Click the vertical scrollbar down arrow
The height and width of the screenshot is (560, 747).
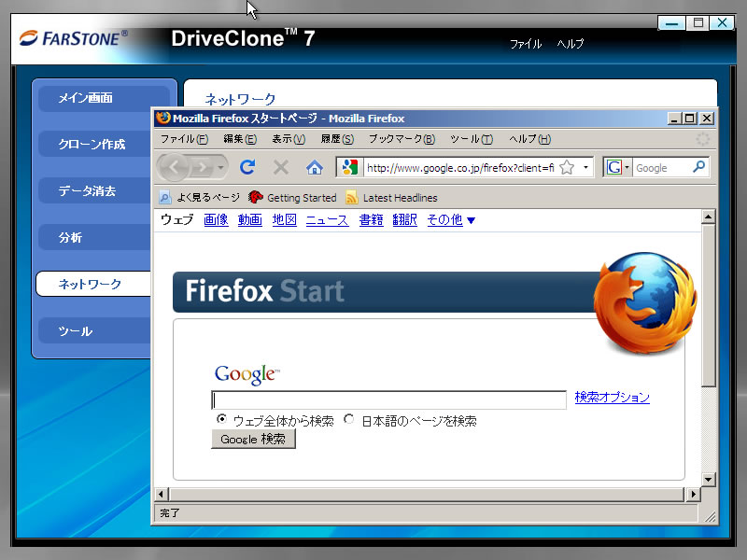709,480
